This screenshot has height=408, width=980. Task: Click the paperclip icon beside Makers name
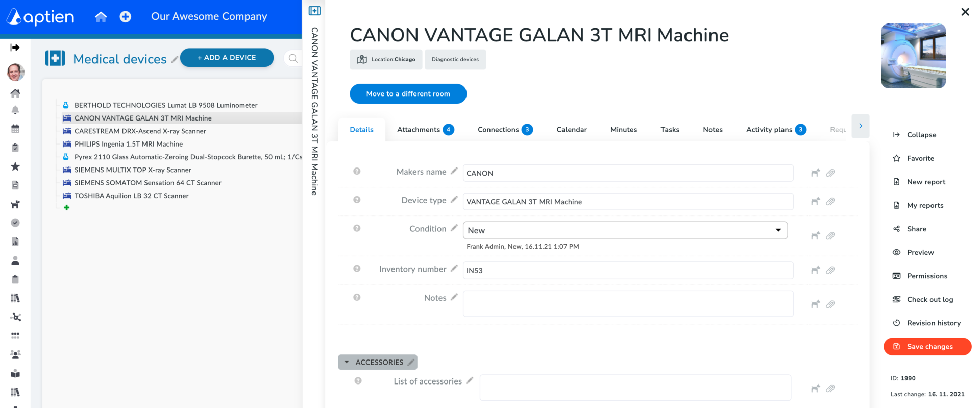[830, 173]
